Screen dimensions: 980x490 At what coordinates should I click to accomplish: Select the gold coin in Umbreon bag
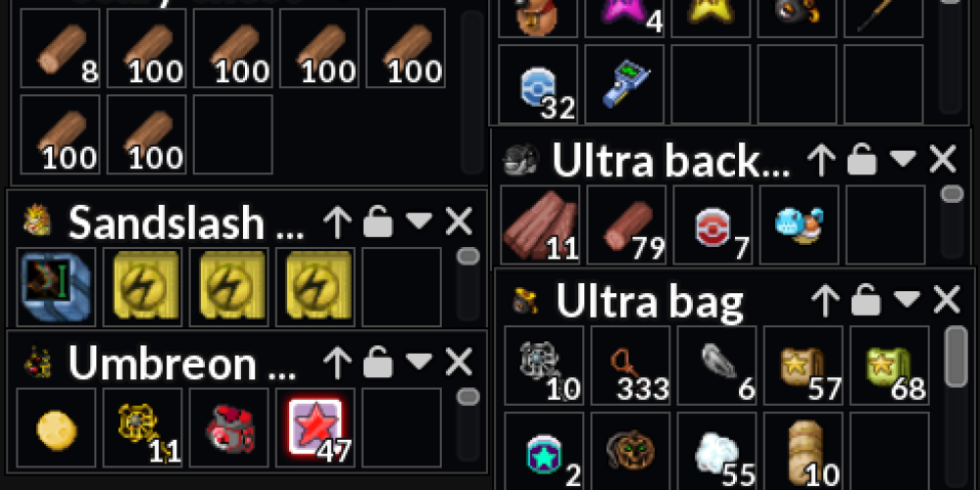point(56,427)
